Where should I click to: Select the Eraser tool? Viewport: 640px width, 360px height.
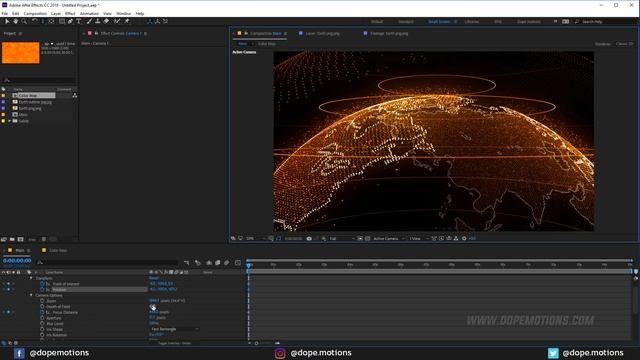click(x=106, y=21)
